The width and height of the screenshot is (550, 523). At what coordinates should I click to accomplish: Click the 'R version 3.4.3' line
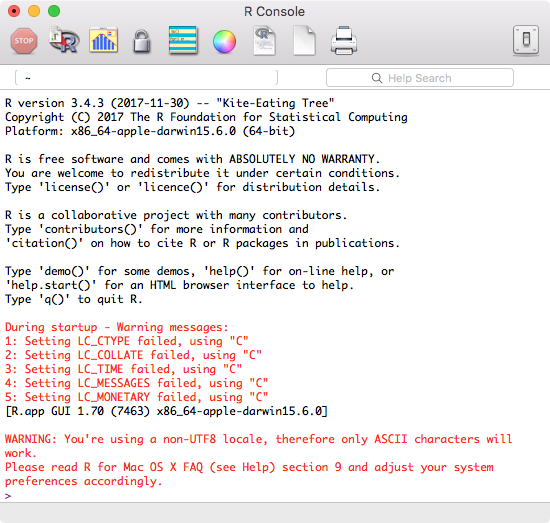click(169, 103)
